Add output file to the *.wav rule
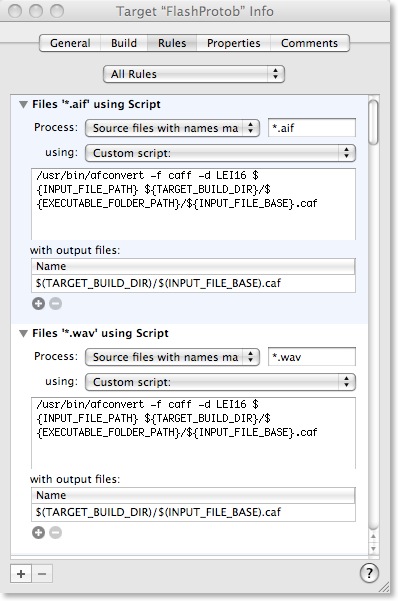Screen dimensions: 398x601 point(38,532)
